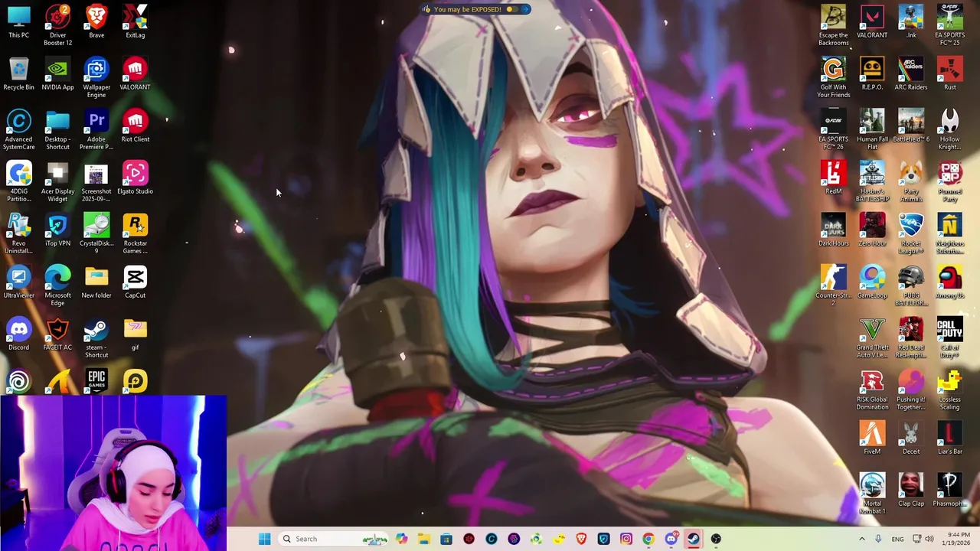Open the Acer Display Widget icon

click(x=57, y=181)
